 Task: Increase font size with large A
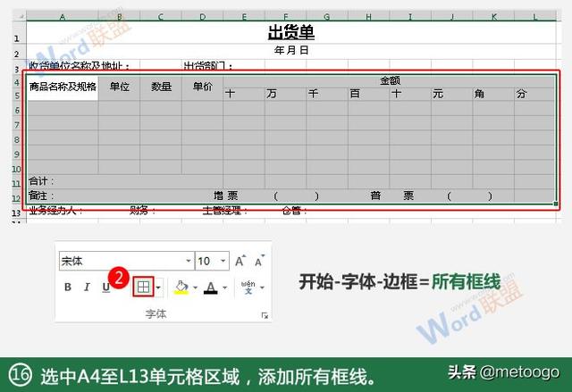240,261
